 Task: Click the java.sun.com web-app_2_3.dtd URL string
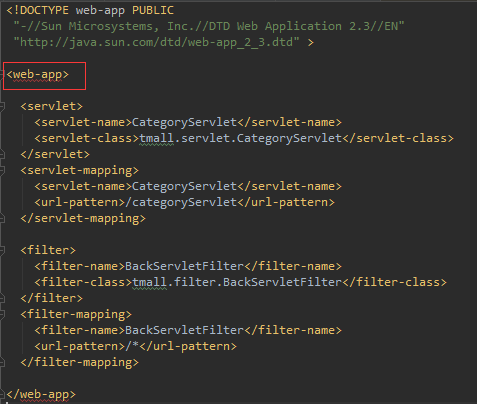click(x=156, y=43)
